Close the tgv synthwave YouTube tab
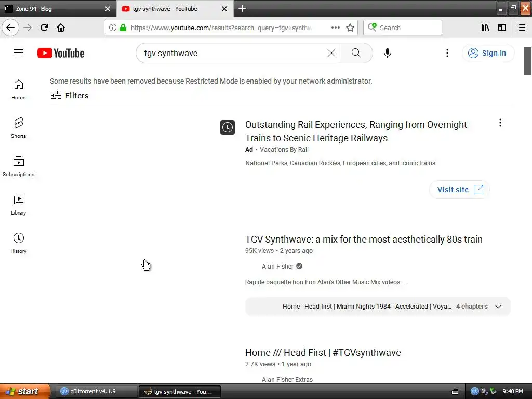 pyautogui.click(x=224, y=9)
